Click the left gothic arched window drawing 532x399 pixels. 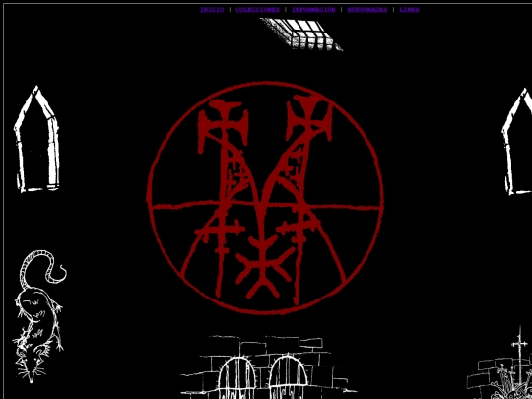point(37,139)
